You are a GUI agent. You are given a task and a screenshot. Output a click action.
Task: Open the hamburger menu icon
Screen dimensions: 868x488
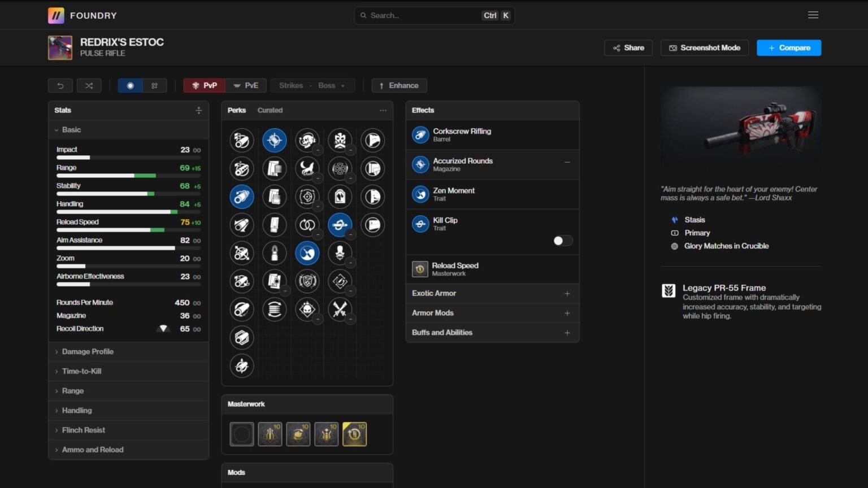pyautogui.click(x=813, y=15)
